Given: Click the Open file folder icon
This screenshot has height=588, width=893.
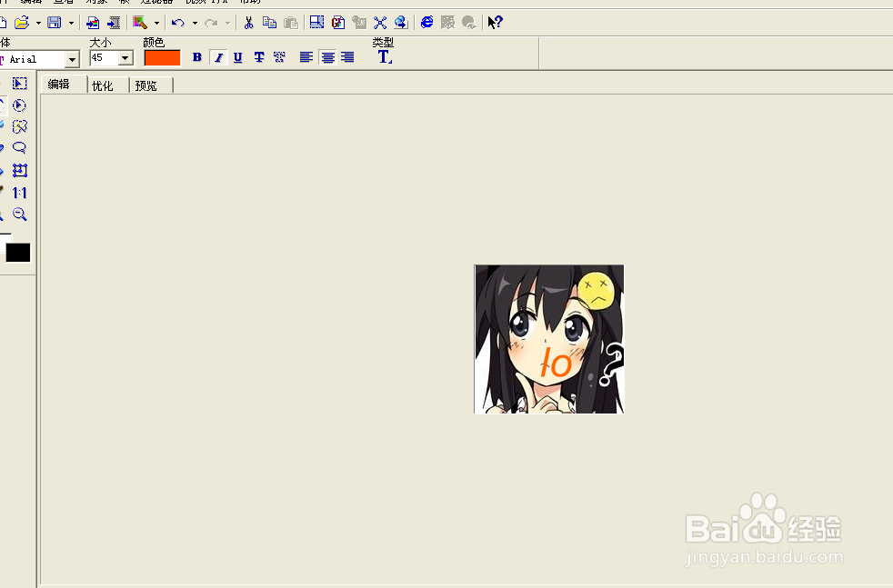Looking at the screenshot, I should tap(22, 23).
